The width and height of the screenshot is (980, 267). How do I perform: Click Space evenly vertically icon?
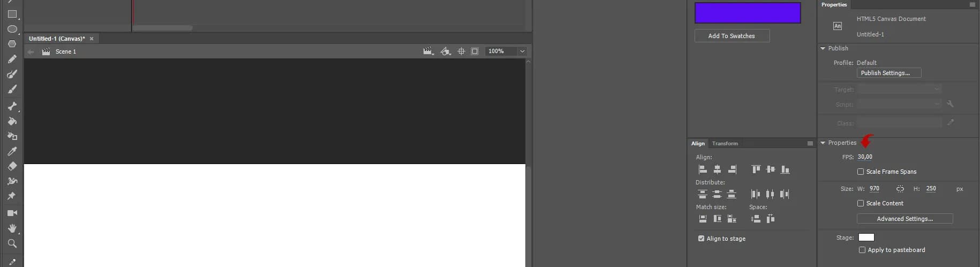coord(756,219)
